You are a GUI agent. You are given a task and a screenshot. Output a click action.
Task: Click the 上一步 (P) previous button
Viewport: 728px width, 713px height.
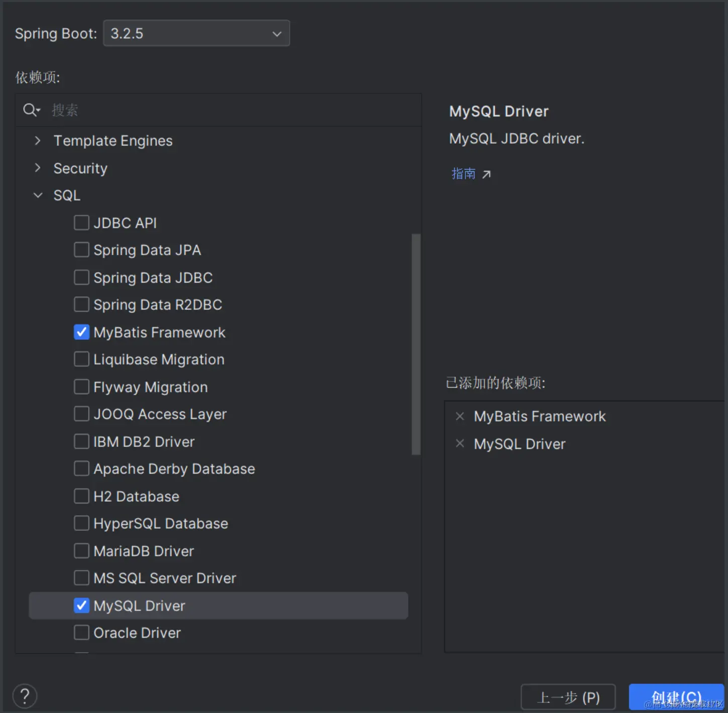[568, 697]
